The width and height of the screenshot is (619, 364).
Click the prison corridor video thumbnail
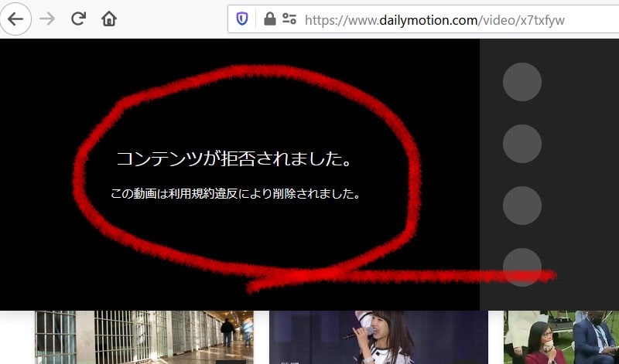pyautogui.click(x=144, y=337)
